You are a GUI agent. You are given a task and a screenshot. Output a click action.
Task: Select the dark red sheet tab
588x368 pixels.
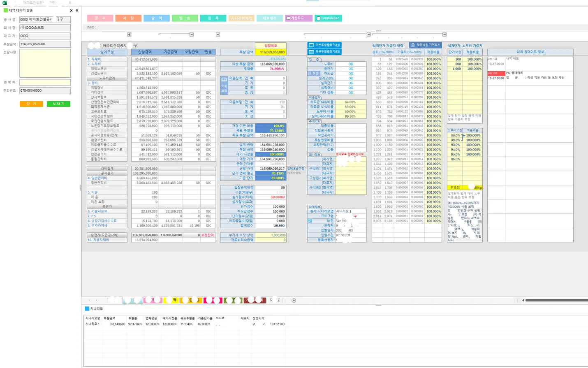255,301
